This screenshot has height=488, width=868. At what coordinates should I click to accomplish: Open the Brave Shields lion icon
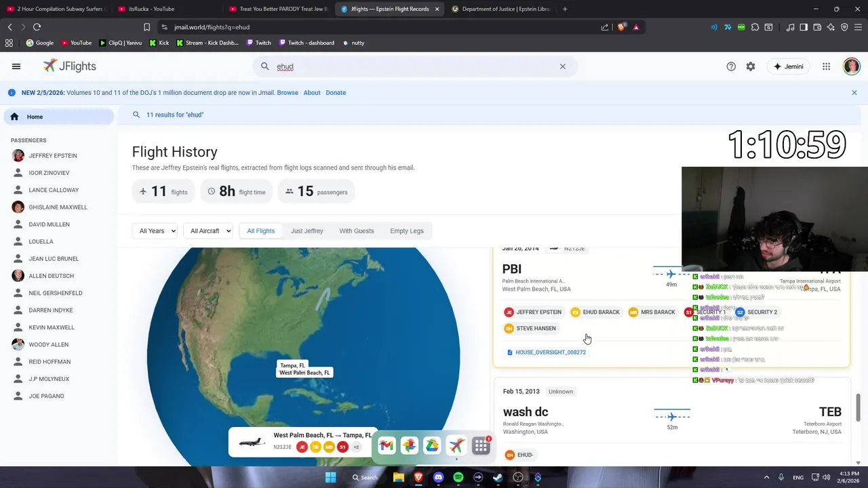coord(621,27)
